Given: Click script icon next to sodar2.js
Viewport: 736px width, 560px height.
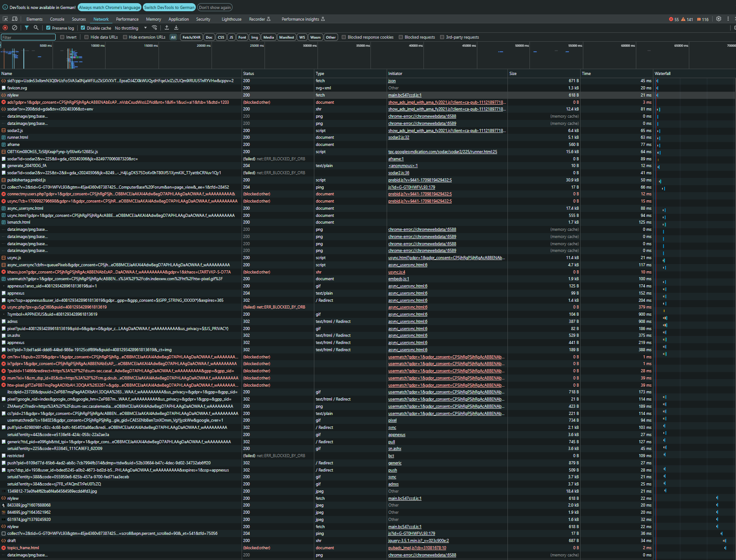Looking at the screenshot, I should (x=4, y=131).
